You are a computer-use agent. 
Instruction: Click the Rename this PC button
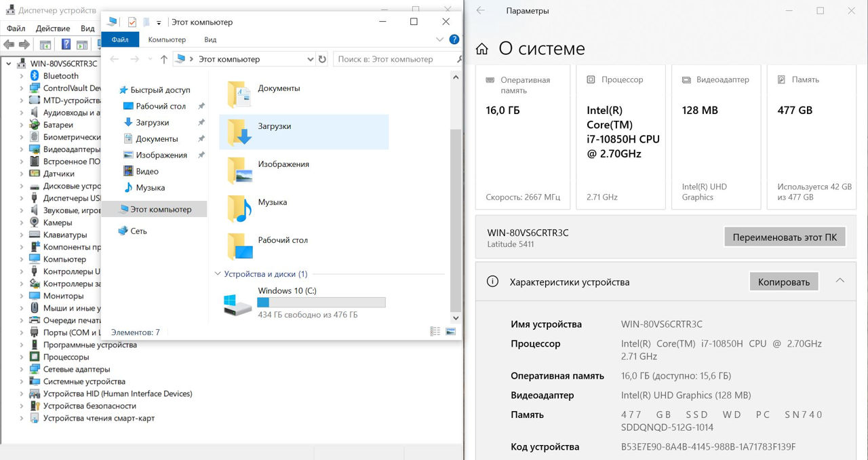tap(785, 237)
